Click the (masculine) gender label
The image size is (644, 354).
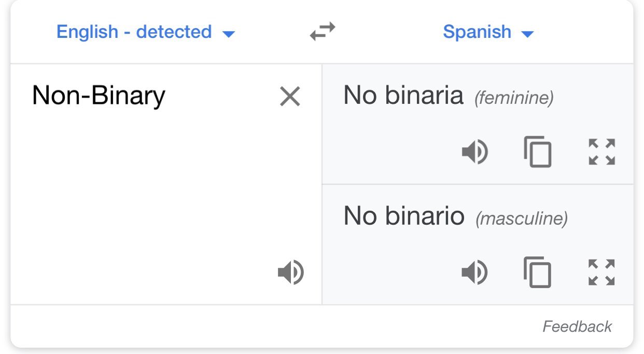coord(522,219)
